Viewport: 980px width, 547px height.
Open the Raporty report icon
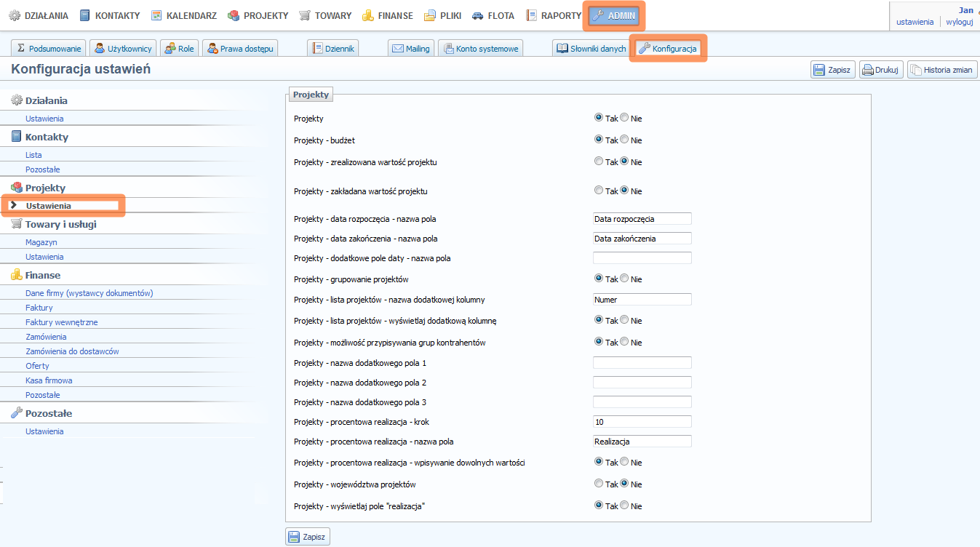coord(532,15)
